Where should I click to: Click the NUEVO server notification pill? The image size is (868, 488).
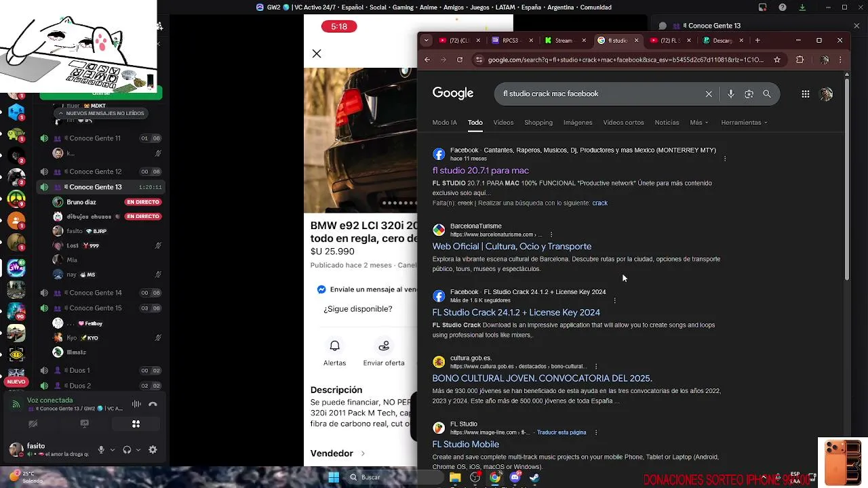(x=16, y=382)
